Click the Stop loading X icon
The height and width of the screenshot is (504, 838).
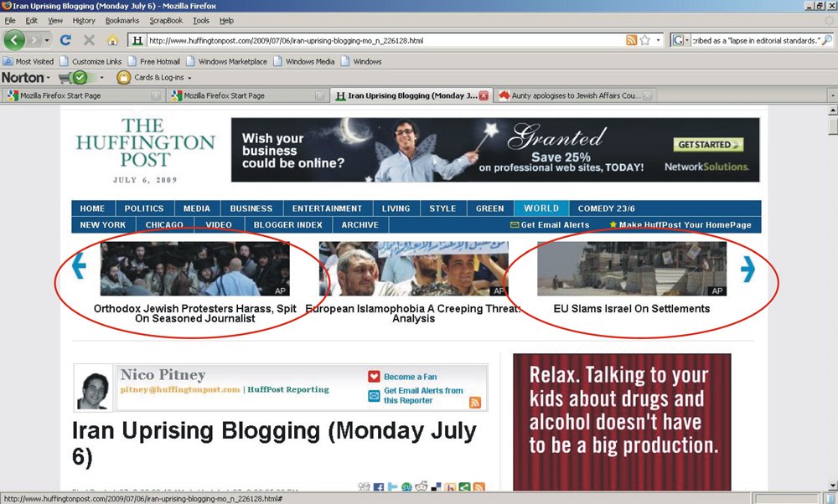pos(89,40)
